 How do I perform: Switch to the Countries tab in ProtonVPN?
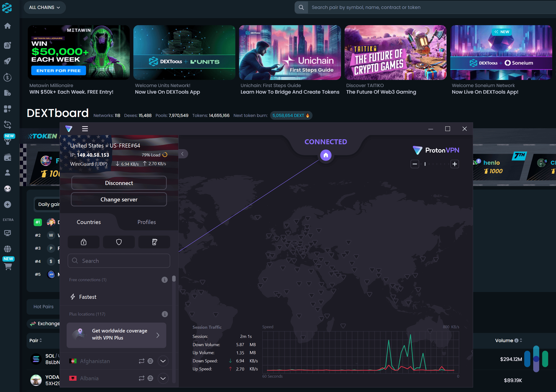[89, 222]
